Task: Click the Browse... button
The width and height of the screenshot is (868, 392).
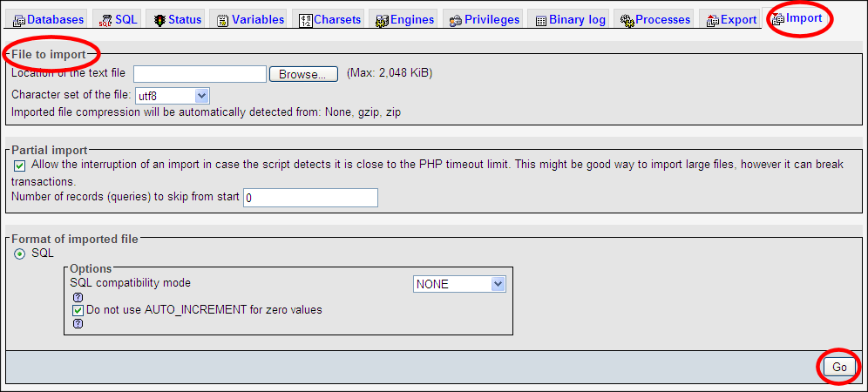Action: coord(303,74)
